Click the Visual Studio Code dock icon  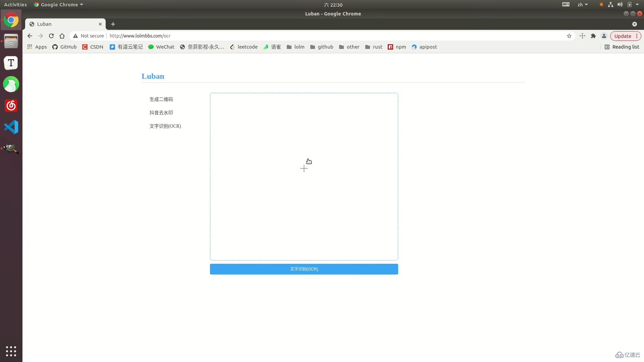point(11,127)
